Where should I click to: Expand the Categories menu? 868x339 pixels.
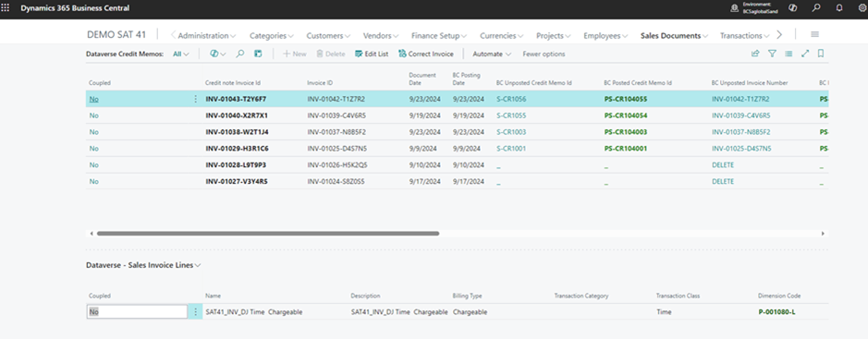(271, 35)
